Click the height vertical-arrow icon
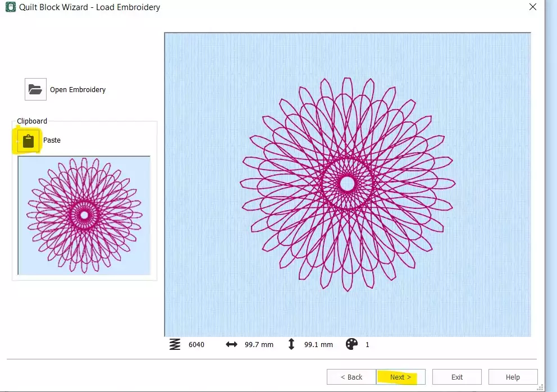This screenshot has height=392, width=557. (x=291, y=344)
